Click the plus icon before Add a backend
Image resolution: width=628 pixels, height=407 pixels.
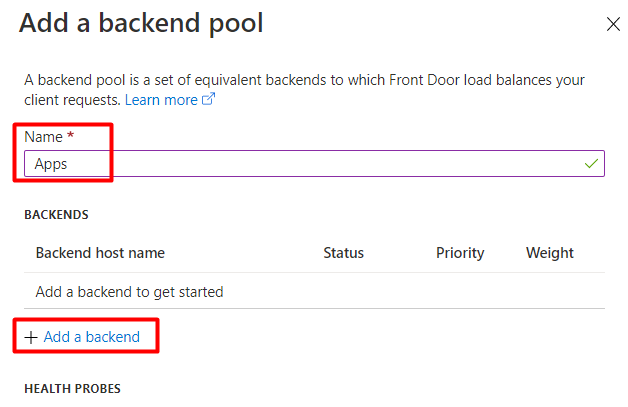pos(31,338)
